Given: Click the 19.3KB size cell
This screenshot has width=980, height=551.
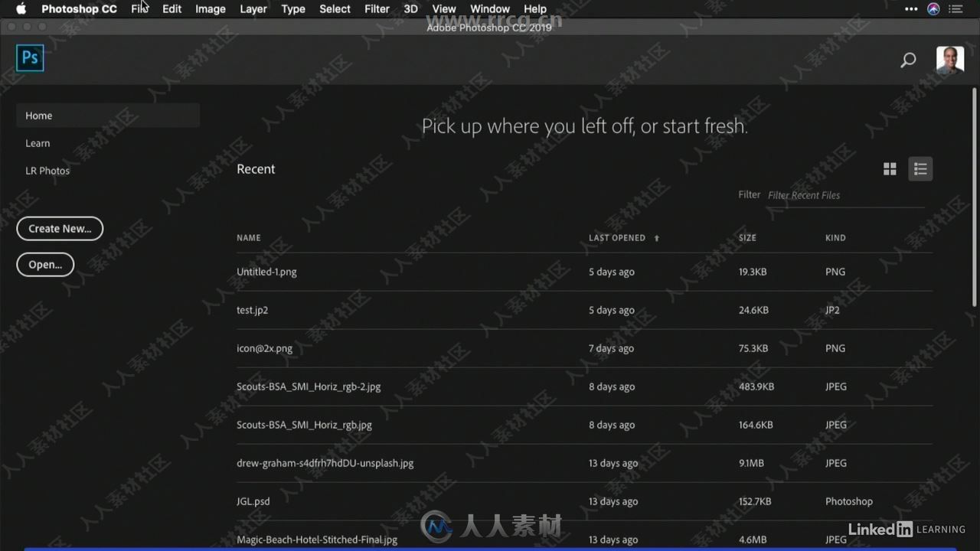Looking at the screenshot, I should pyautogui.click(x=753, y=272).
